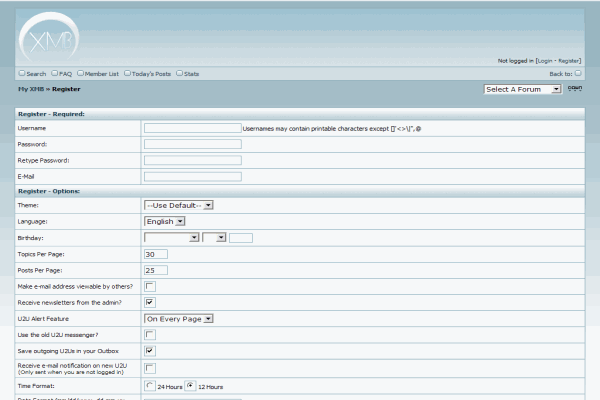This screenshot has height=400, width=600.
Task: Focus the Password input field
Action: (192, 144)
